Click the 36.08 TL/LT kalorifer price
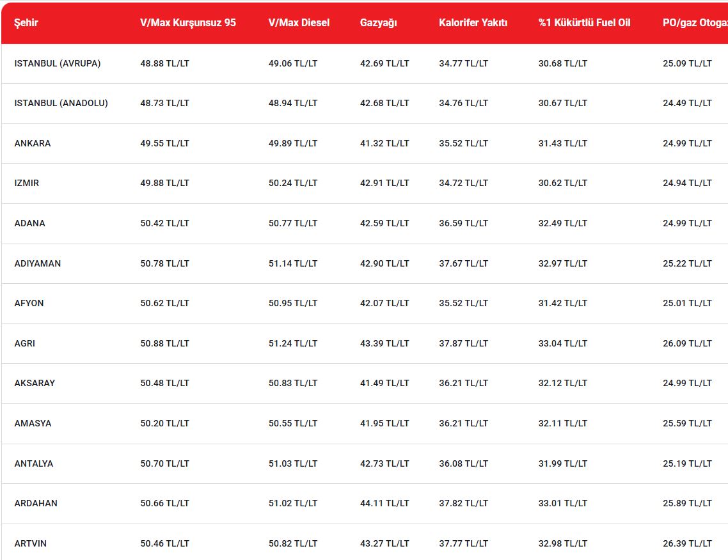The image size is (728, 560). click(463, 463)
